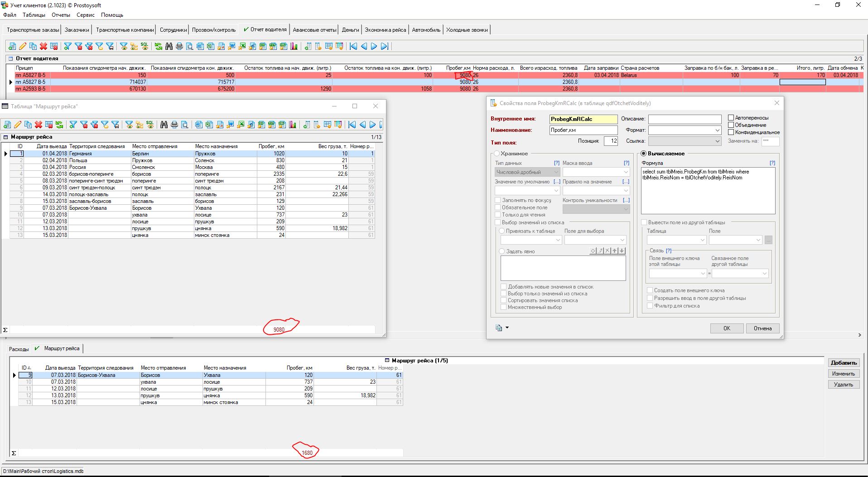Open the Таблицы menu
Screen dimensions: 868x477
click(34, 15)
